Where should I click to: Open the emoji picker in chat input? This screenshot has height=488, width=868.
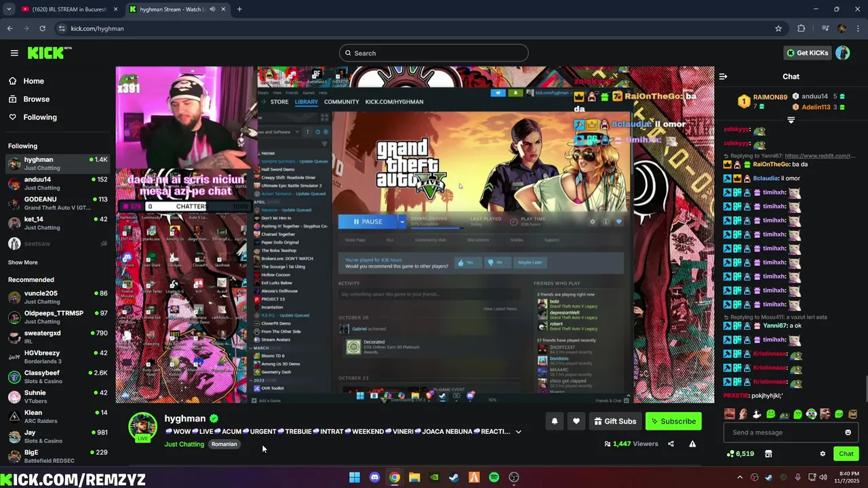pyautogui.click(x=848, y=432)
